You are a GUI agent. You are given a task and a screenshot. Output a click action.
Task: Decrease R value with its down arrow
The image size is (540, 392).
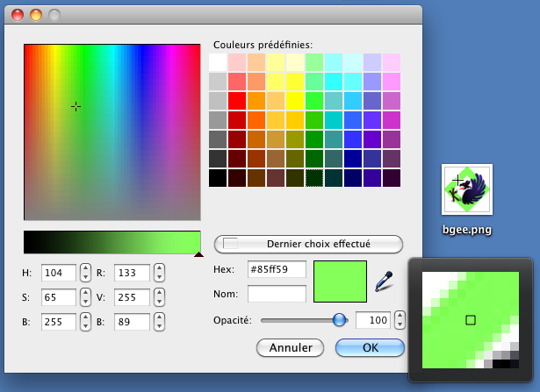pos(159,277)
